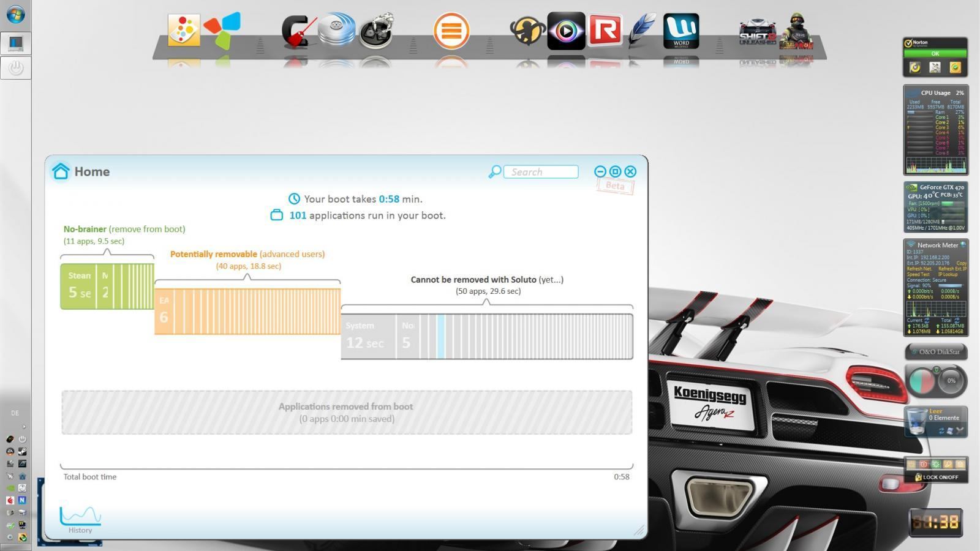980x551 pixels.
Task: Launch the red R app in the dock
Action: [605, 30]
